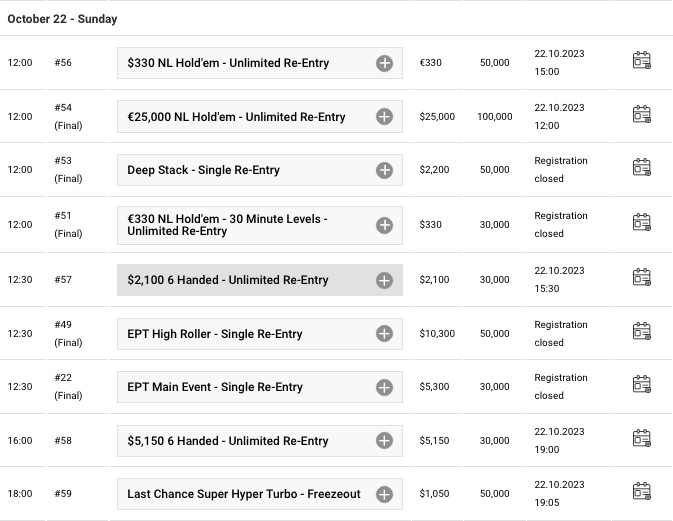
Task: Add Deep Stack event to calendar
Action: 642,167
